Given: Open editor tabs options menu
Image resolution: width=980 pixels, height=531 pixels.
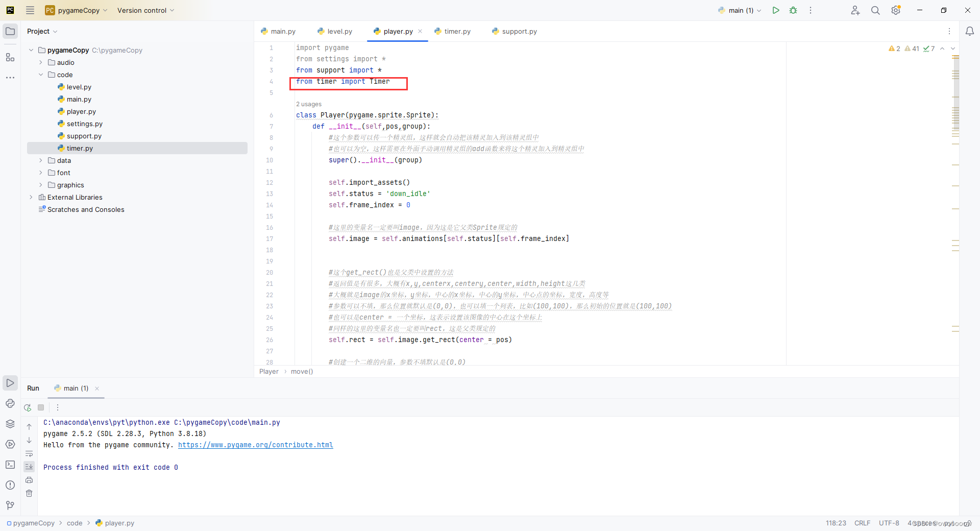Looking at the screenshot, I should [949, 31].
